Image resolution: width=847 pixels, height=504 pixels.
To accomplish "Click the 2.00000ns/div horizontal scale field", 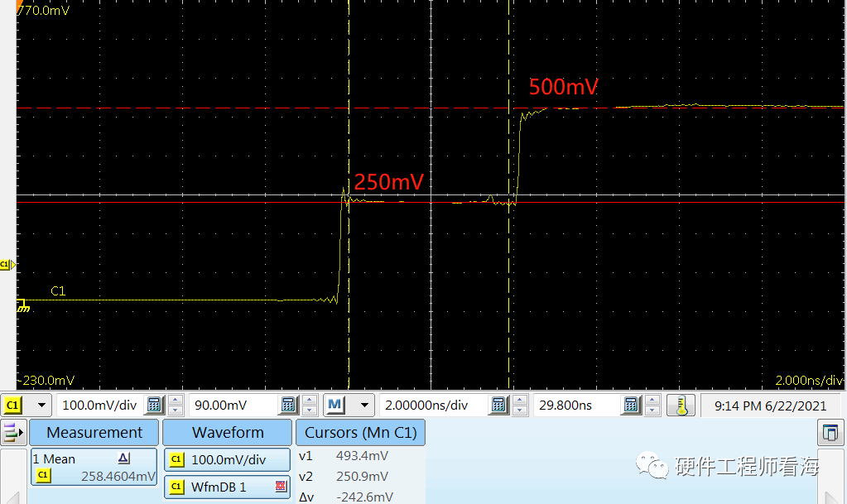I will coord(433,406).
